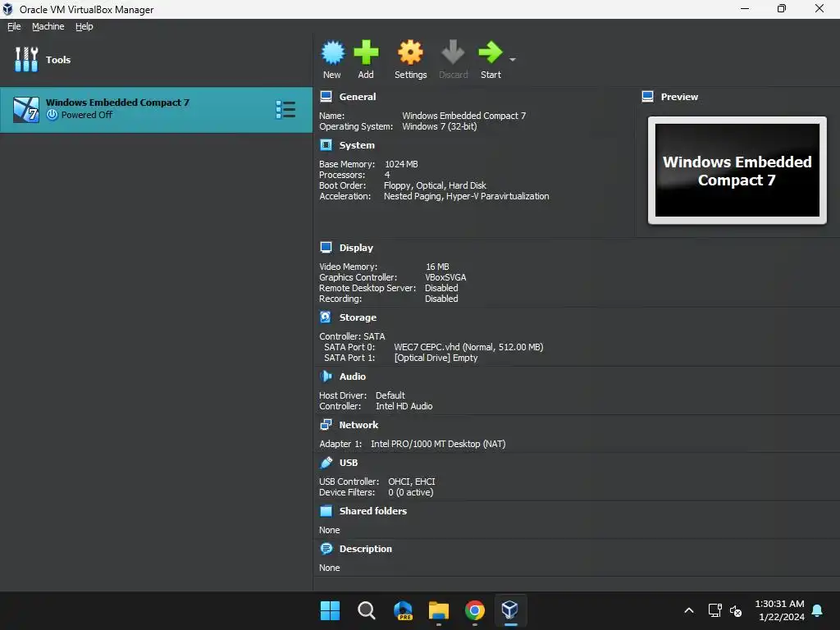Image resolution: width=840 pixels, height=630 pixels.
Task: Click WEC7 CEPC.vhd disk entry
Action: [x=468, y=347]
